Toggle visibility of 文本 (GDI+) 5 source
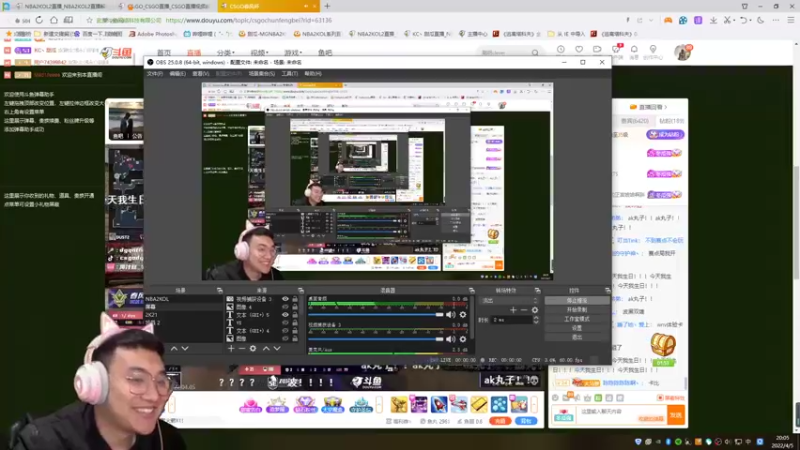This screenshot has width=800, height=450. coord(285,315)
